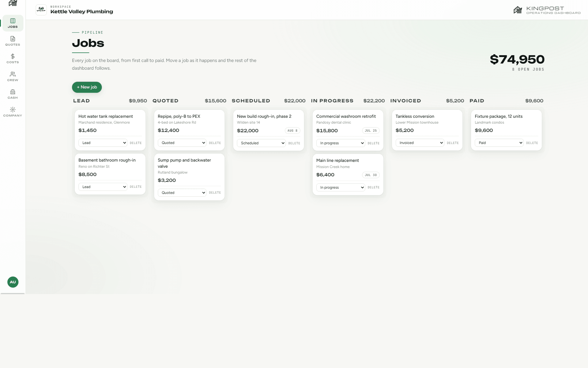Open status dropdown for Fixture package, 12 units
This screenshot has width=588, height=368.
[x=499, y=143]
